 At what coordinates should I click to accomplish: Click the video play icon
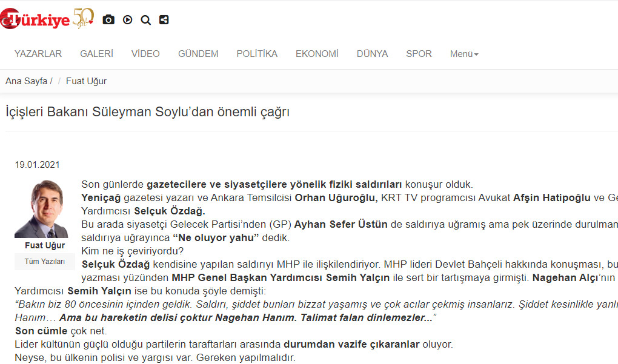(x=127, y=20)
